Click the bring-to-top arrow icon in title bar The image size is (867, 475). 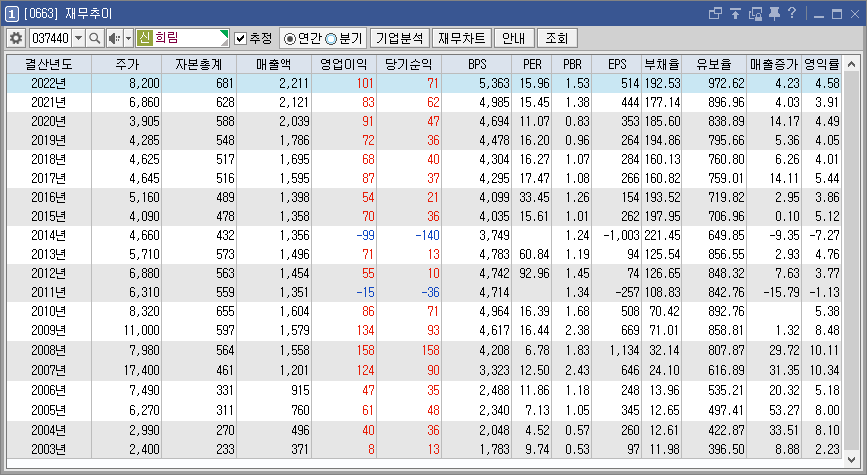pos(735,13)
